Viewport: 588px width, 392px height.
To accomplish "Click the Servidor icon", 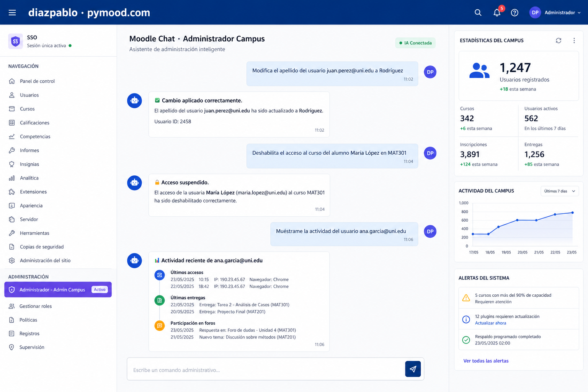I will pyautogui.click(x=12, y=219).
